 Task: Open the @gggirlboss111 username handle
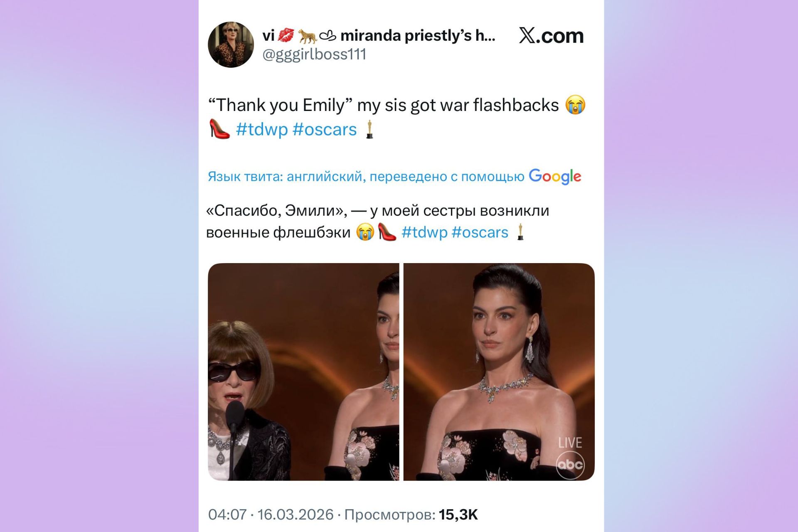314,54
